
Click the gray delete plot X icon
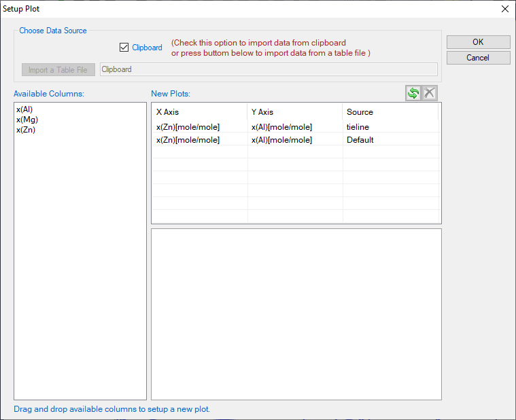[430, 93]
